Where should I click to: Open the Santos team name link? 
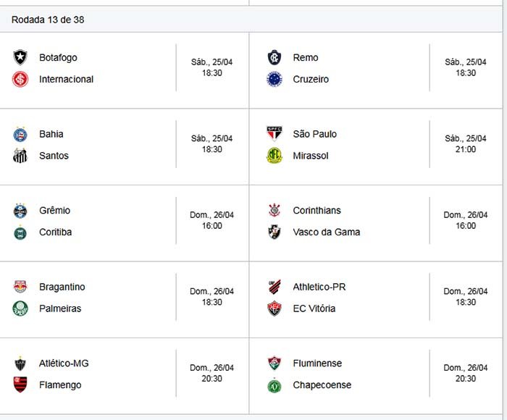[x=54, y=156]
